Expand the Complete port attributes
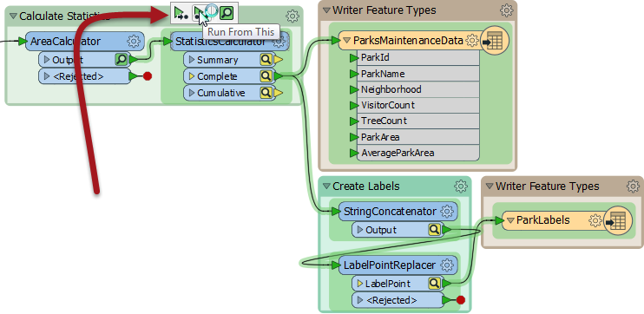This screenshot has width=644, height=314. [x=192, y=76]
